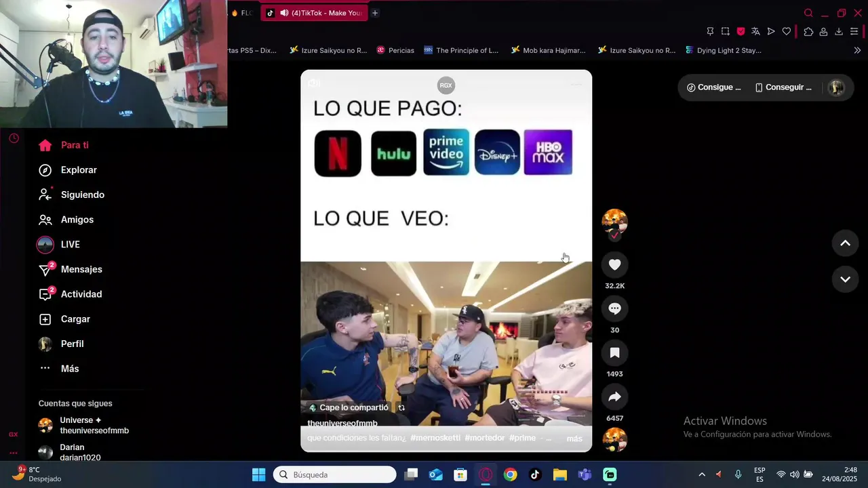Open the spinning sound disc avatar
The width and height of the screenshot is (868, 488).
[x=614, y=440]
